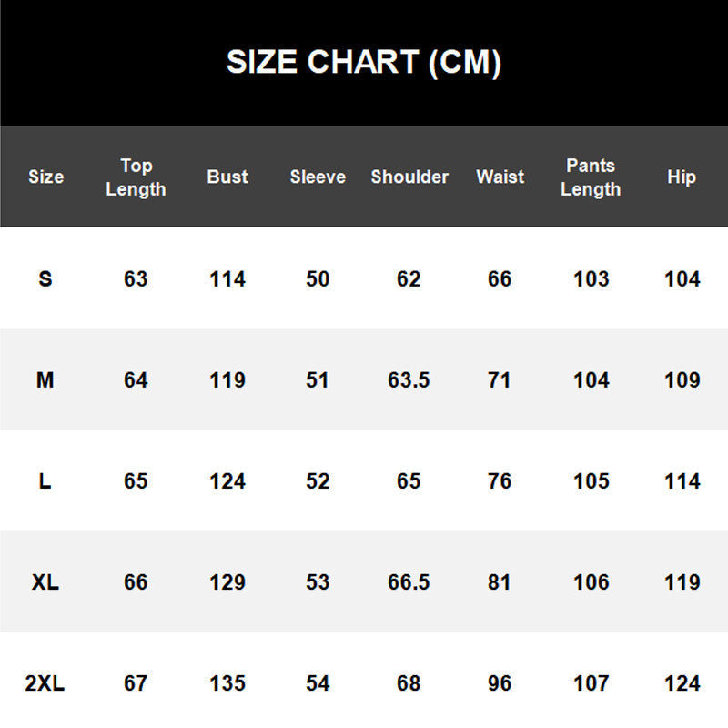The height and width of the screenshot is (728, 728).
Task: Click the 'Size' column header
Action: tap(45, 177)
